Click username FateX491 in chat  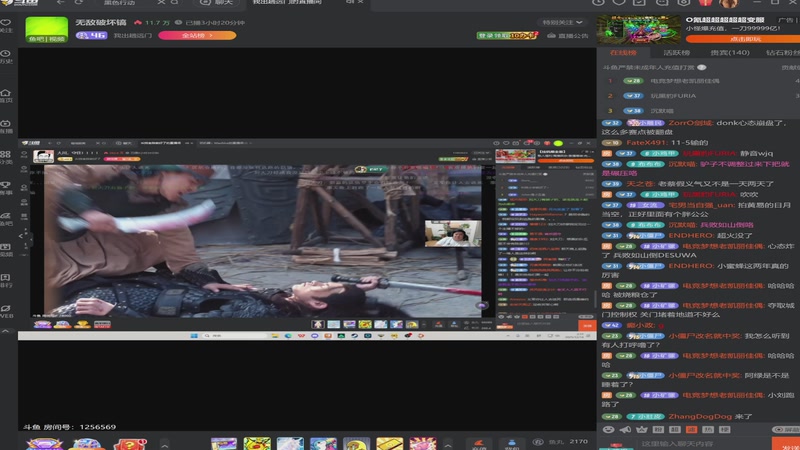pos(645,143)
